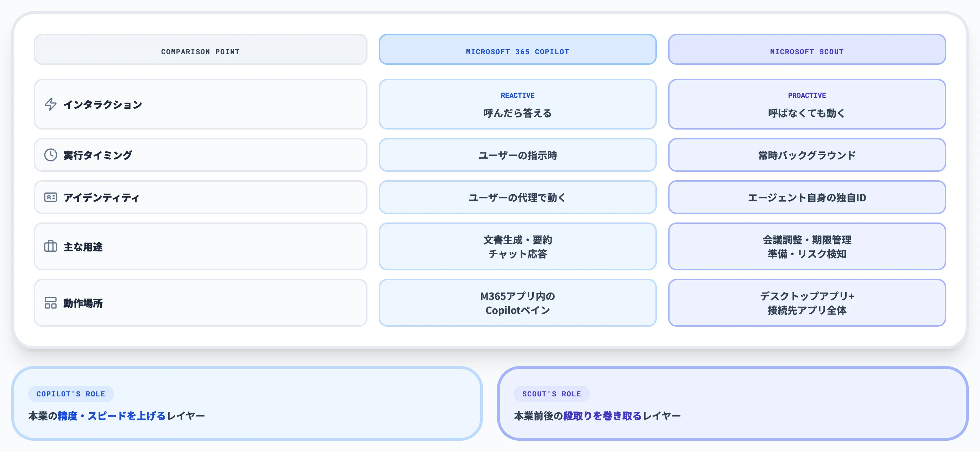Click the デスクトップアプリ+ text
The height and width of the screenshot is (452, 980).
click(x=806, y=296)
